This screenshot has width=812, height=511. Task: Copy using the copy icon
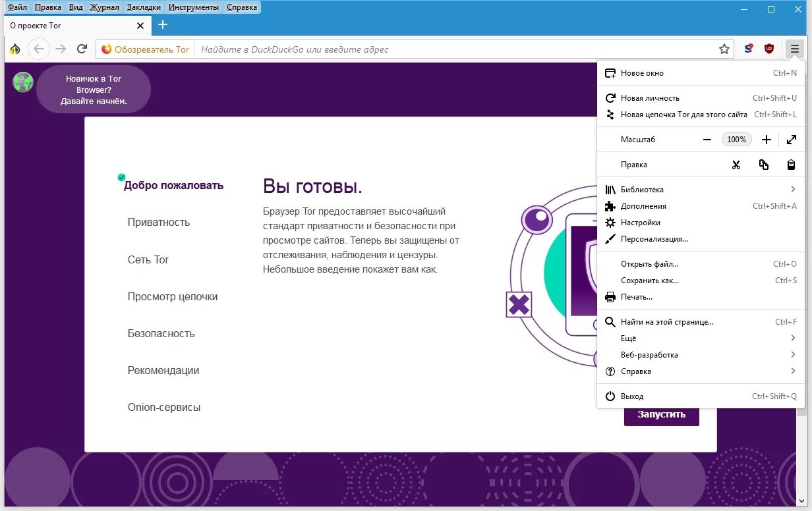[764, 165]
